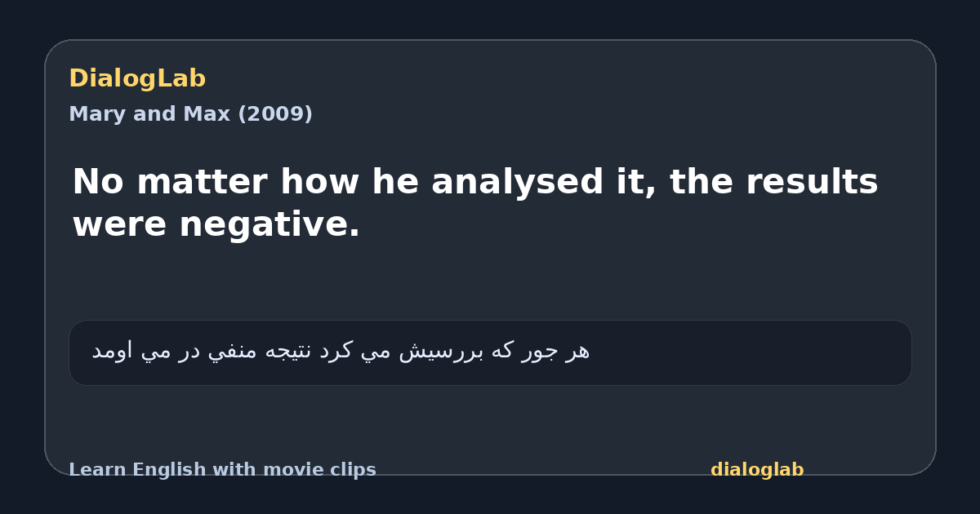Select the year (2009) in the movie title
Screen dimensions: 980x514
tap(275, 114)
